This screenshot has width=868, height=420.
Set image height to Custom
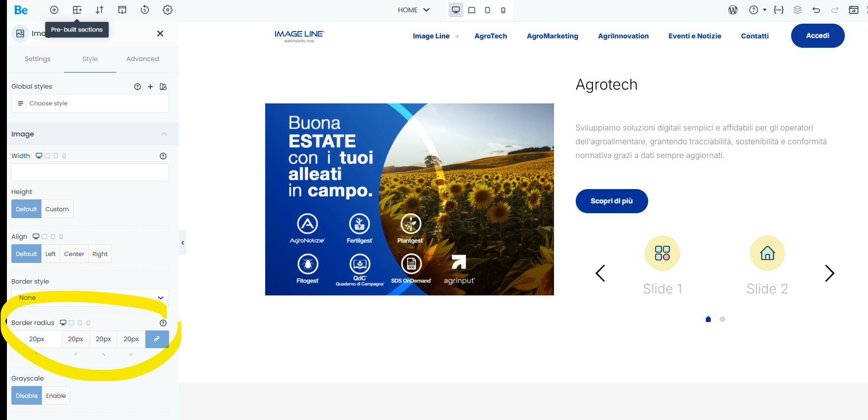(x=57, y=209)
